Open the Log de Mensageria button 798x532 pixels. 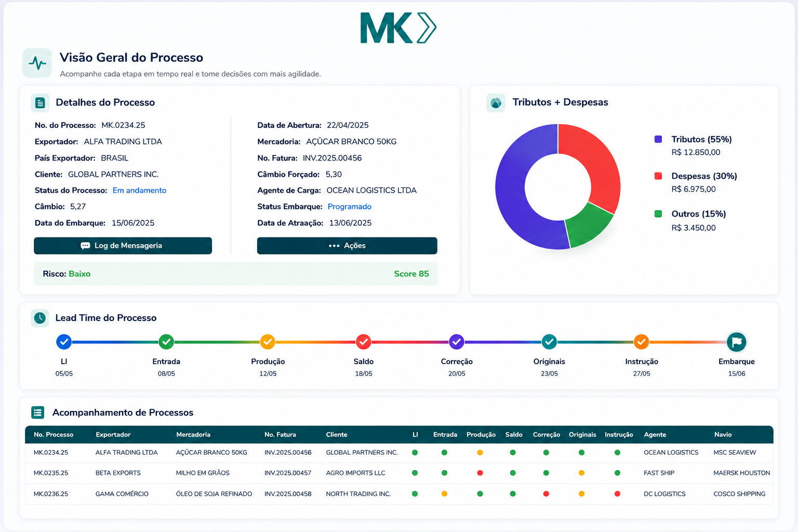(123, 246)
